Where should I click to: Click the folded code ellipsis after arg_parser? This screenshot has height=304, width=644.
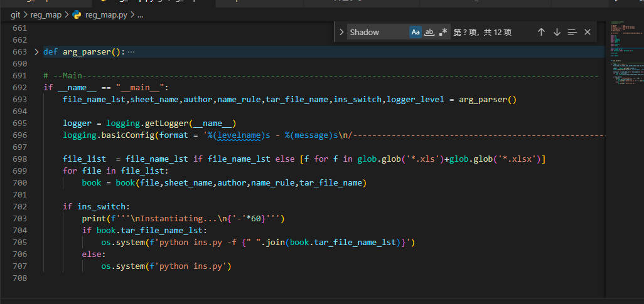coord(131,52)
